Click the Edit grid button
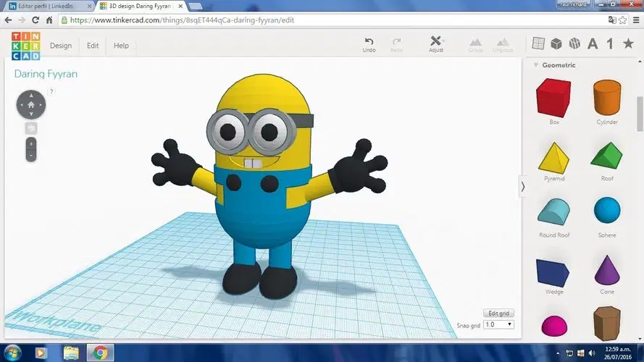This screenshot has height=362, width=644. pos(498,313)
